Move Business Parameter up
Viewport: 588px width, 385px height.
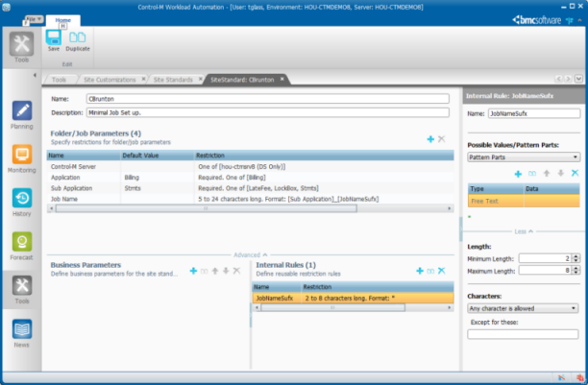pyautogui.click(x=215, y=271)
